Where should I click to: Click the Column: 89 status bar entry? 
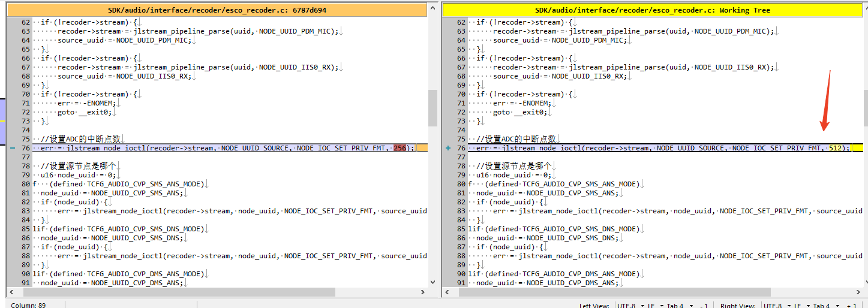(29, 306)
